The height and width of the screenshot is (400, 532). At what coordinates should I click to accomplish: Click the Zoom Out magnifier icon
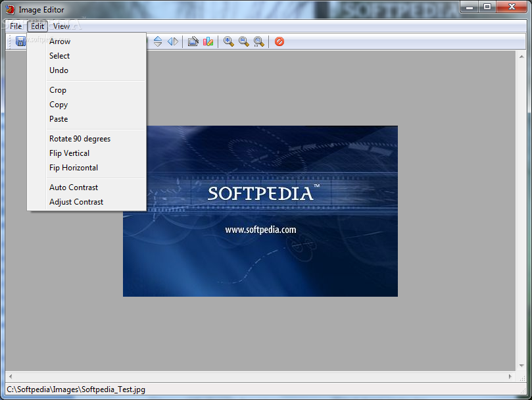coord(243,41)
